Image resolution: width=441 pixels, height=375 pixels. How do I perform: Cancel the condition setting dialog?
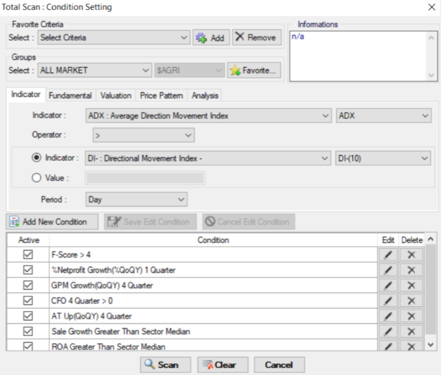279,365
